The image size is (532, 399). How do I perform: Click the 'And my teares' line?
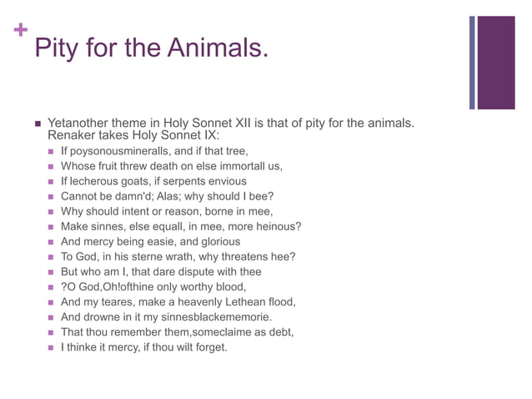coord(178,301)
